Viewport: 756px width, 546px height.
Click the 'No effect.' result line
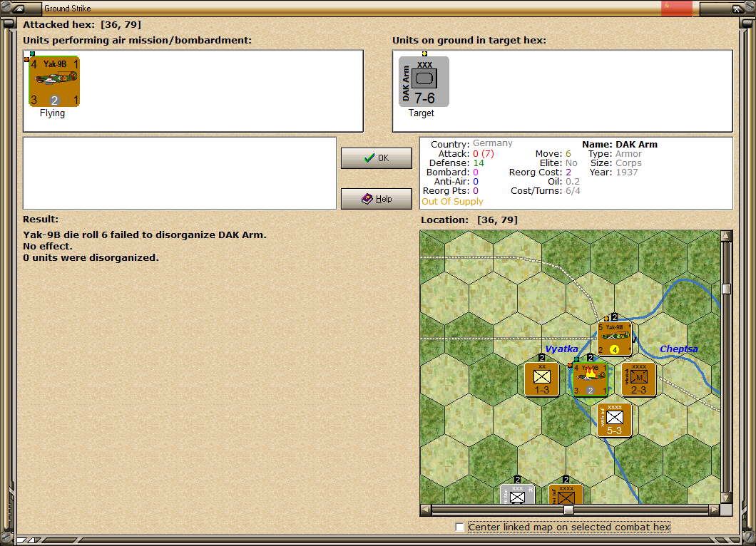(x=48, y=246)
